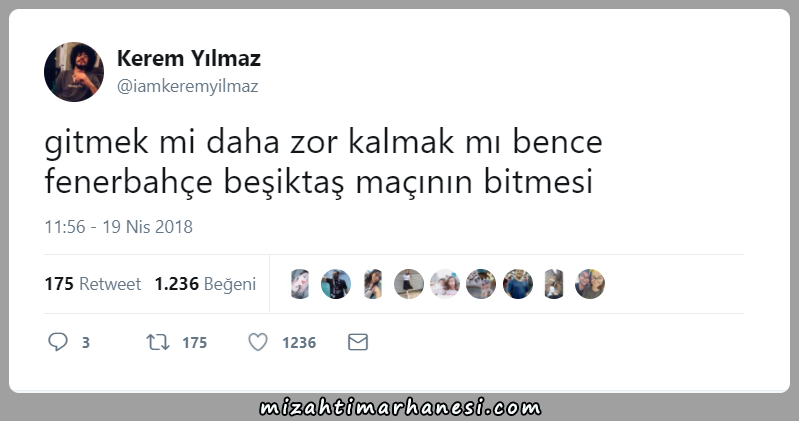799x421 pixels.
Task: Click the fifth liker avatar
Action: pos(445,284)
